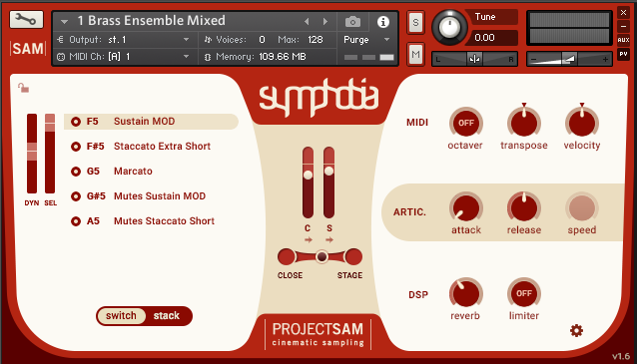Select G#5 Mutes Sustain MOD radio
Viewport: 637px width, 364px height.
76,196
